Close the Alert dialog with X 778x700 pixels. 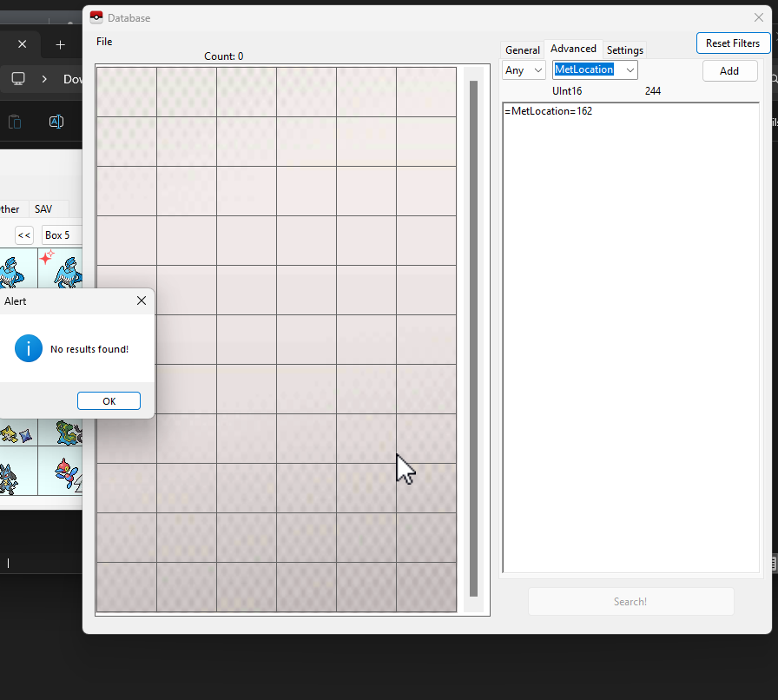point(142,301)
